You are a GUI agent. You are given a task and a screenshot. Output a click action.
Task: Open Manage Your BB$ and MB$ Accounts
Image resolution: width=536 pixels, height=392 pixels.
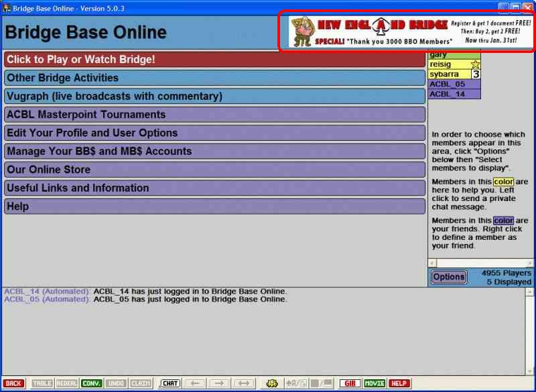pyautogui.click(x=214, y=151)
